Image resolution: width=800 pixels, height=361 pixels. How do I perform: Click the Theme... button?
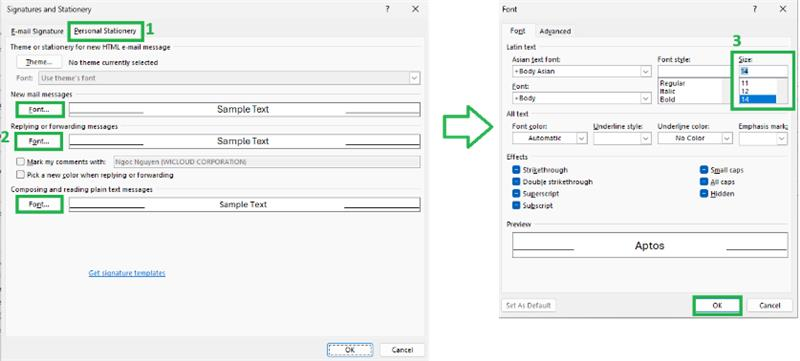[x=39, y=62]
